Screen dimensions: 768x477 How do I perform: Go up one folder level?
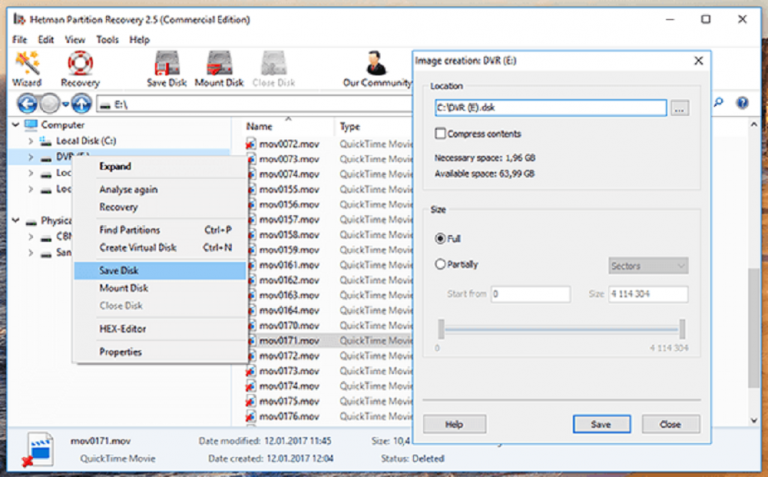tap(81, 104)
